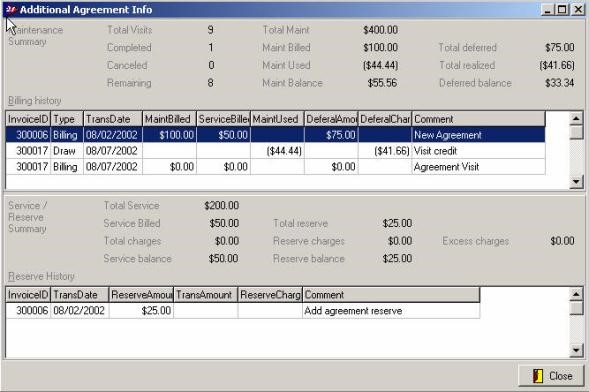Click the $100.00 MaintBilled cell

tap(169, 135)
